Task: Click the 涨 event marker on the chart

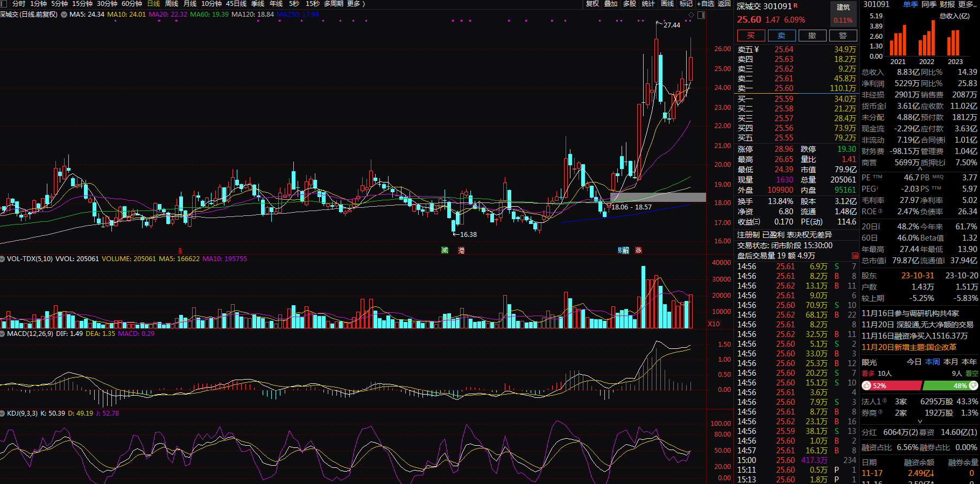Action: click(638, 250)
